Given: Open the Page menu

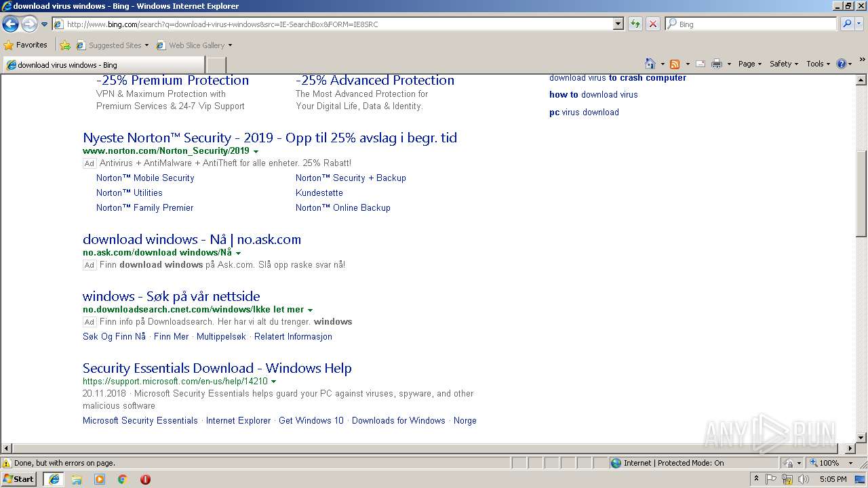Looking at the screenshot, I should [x=749, y=64].
